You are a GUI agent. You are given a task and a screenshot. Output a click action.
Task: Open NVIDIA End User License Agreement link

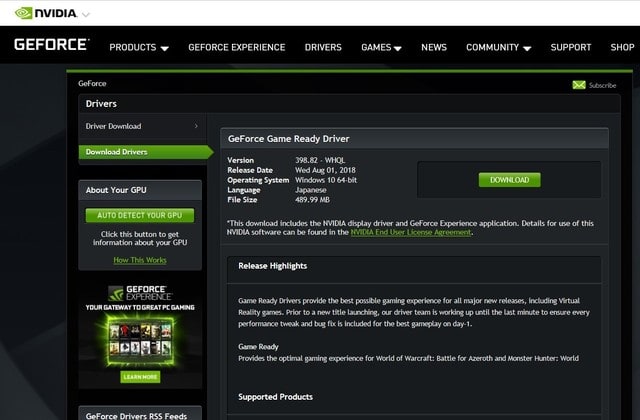pyautogui.click(x=411, y=232)
